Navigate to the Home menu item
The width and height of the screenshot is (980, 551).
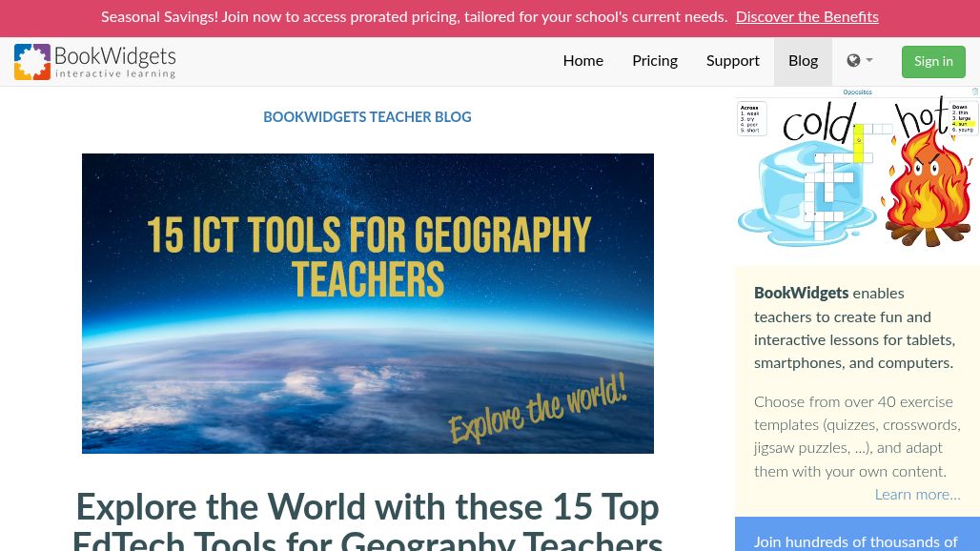[x=582, y=61]
